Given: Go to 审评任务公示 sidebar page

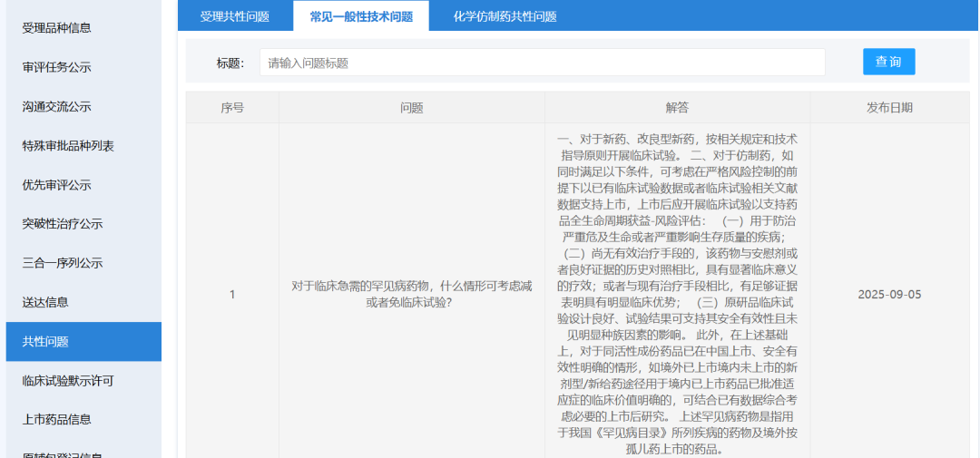Looking at the screenshot, I should (x=57, y=67).
